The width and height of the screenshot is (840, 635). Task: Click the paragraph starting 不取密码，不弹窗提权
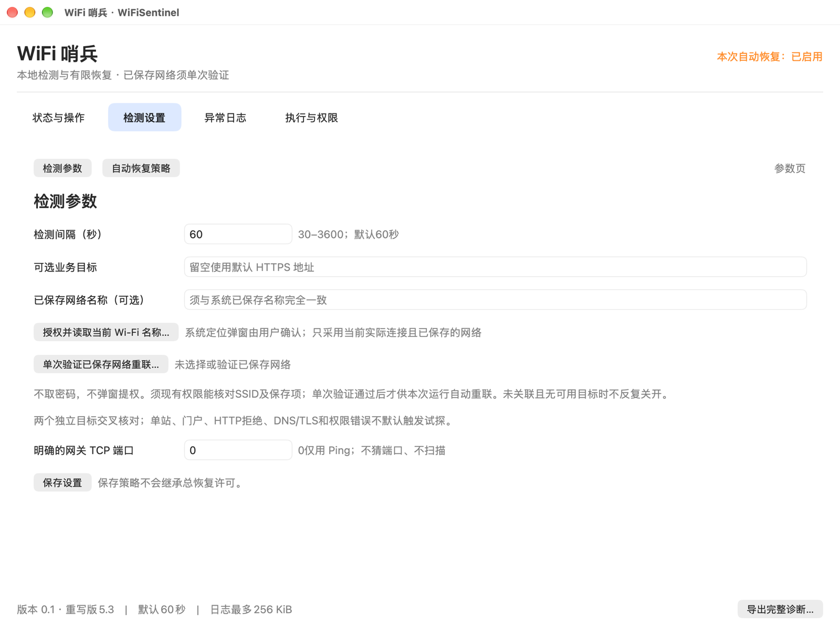(x=352, y=394)
